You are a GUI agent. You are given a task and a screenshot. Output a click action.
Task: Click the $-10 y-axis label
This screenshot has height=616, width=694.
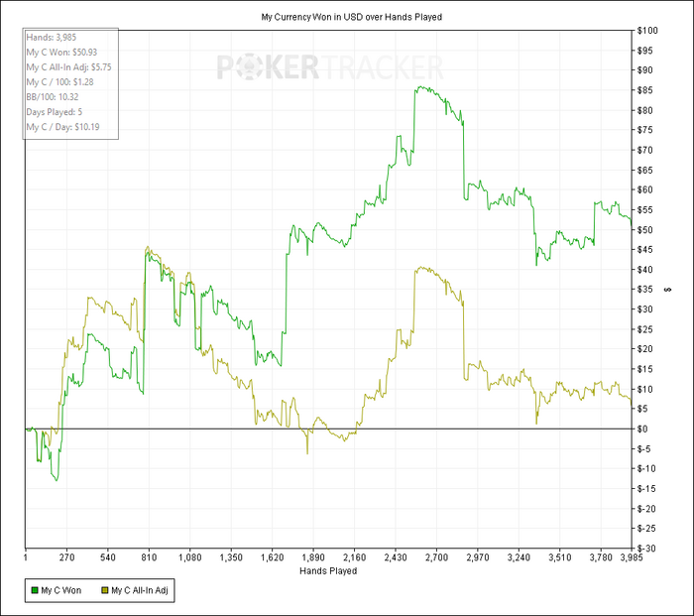click(x=646, y=468)
